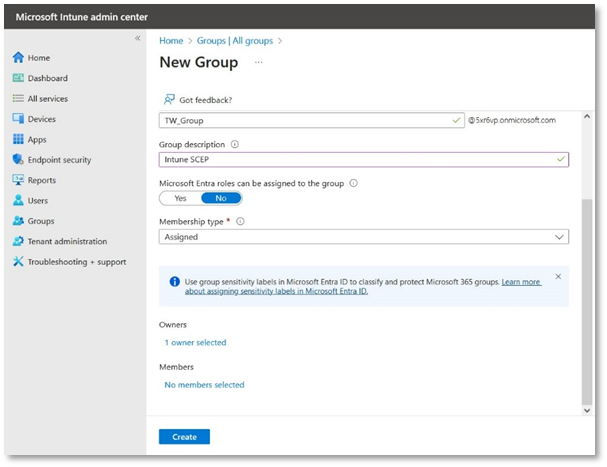Open the Apps grid icon
Image resolution: width=607 pixels, height=467 pixels.
tap(18, 140)
